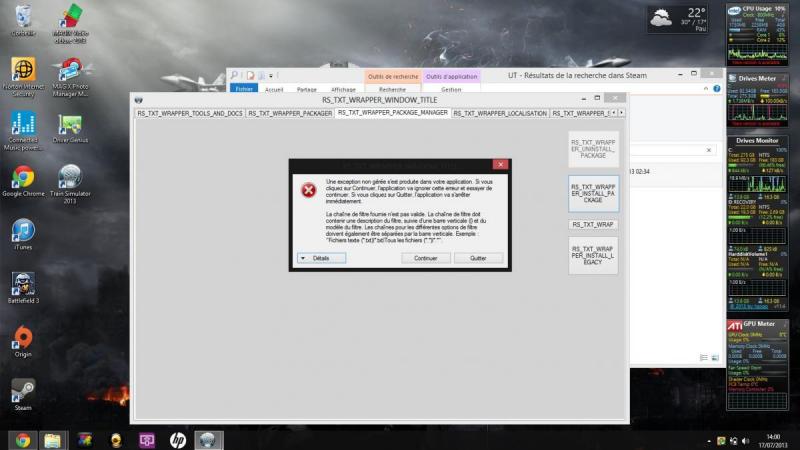Expand the Détails section of the error
The width and height of the screenshot is (800, 450).
click(x=321, y=258)
